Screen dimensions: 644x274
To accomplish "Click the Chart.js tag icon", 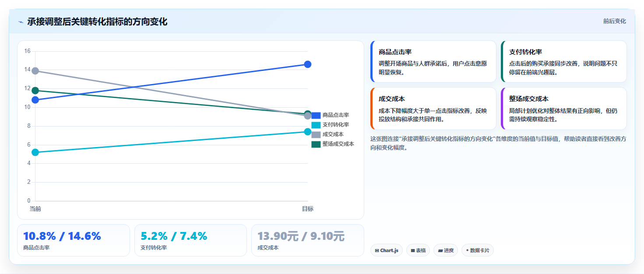I will click(x=377, y=251).
